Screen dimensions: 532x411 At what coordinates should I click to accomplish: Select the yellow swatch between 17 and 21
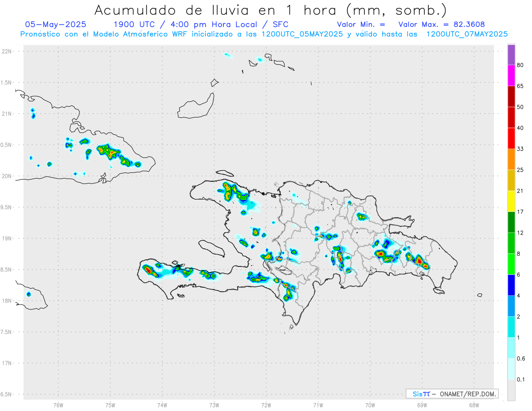coord(511,201)
